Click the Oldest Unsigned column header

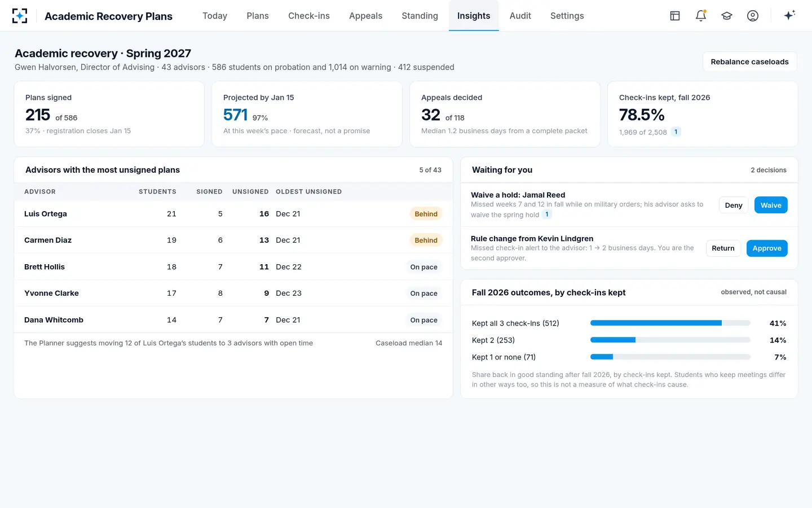(x=308, y=192)
